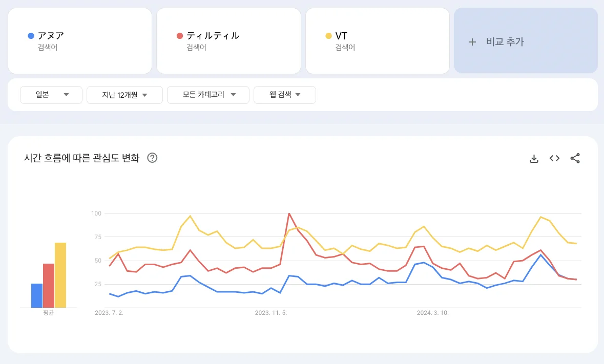Download the interest-over-time chart data
This screenshot has height=364, width=604.
(534, 159)
